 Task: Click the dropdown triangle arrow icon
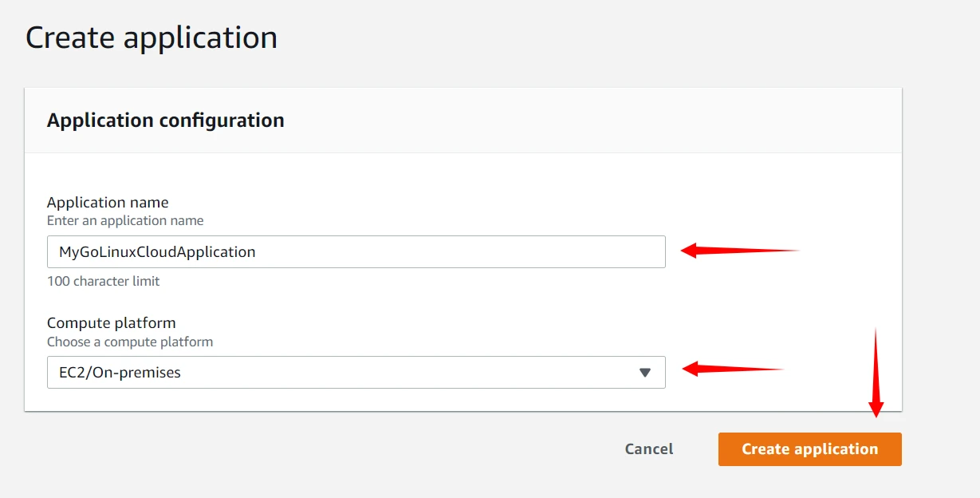point(645,373)
